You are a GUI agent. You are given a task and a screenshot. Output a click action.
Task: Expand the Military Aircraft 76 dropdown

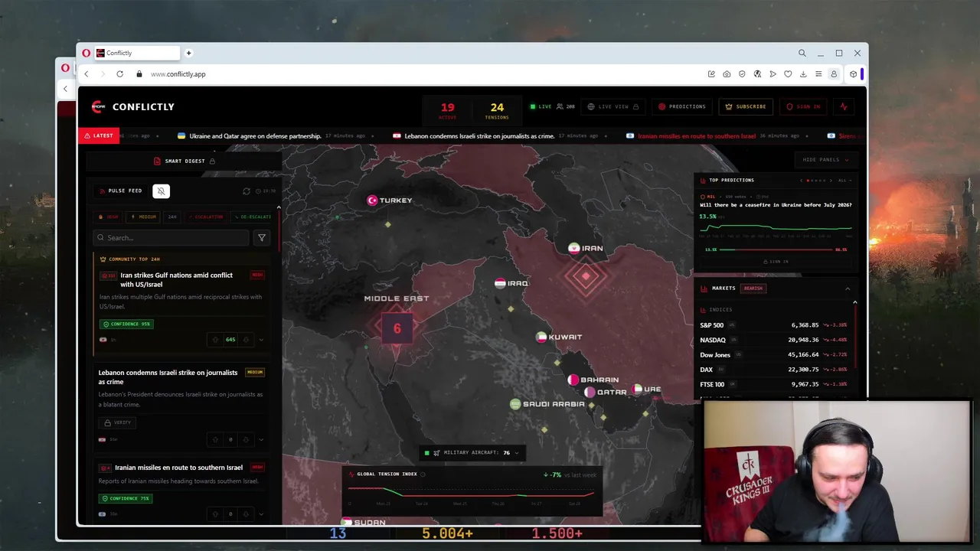coord(473,453)
